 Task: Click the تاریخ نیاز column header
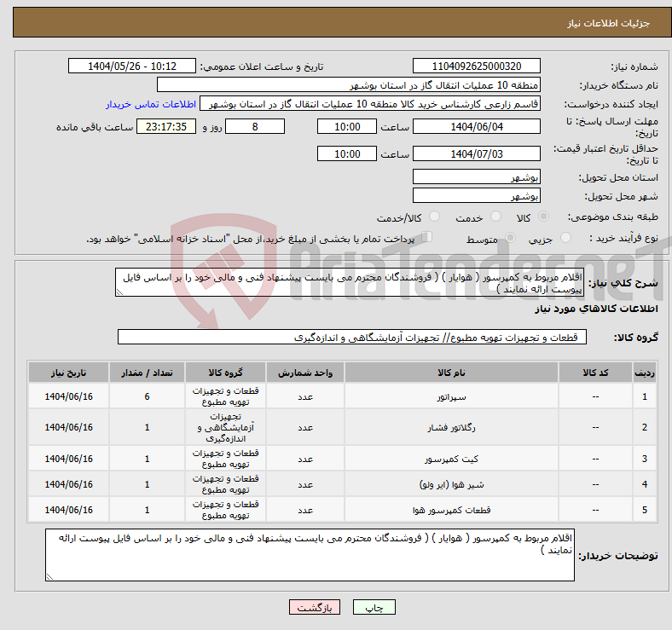(68, 373)
